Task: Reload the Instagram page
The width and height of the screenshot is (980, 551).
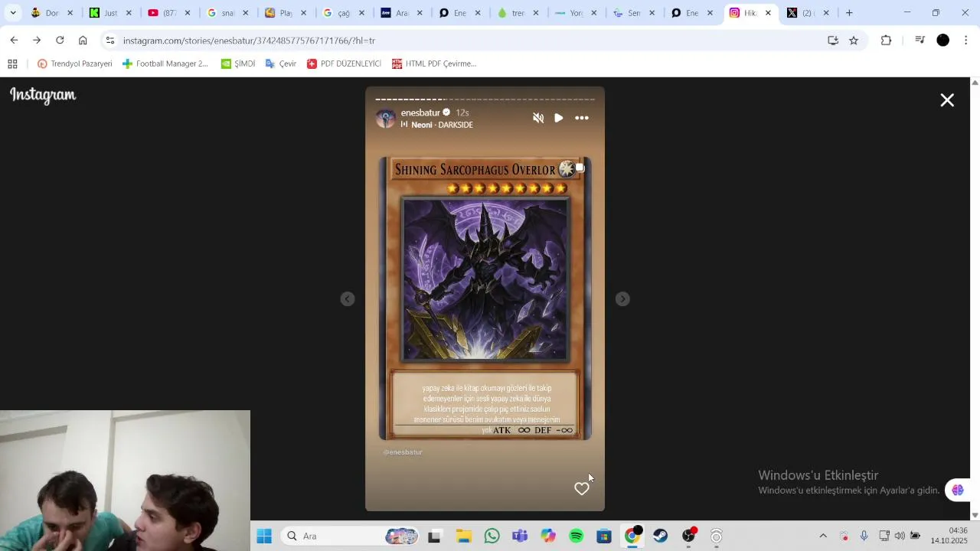Action: 60,40
